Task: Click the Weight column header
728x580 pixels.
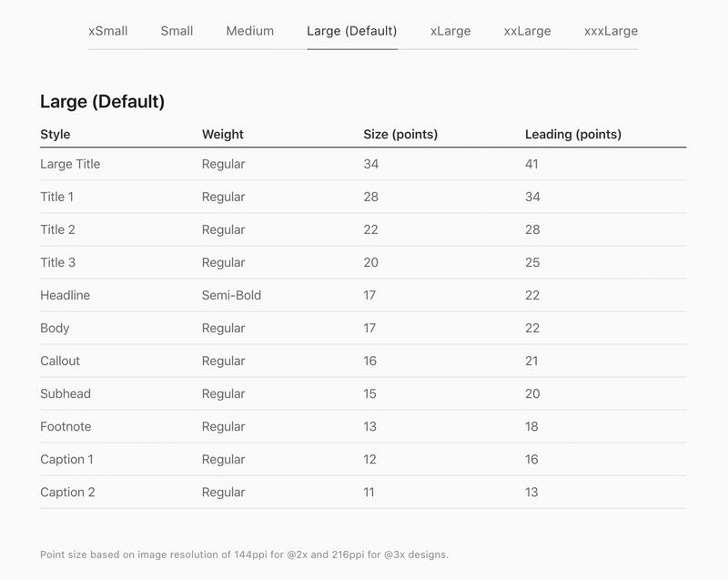Action: [223, 134]
